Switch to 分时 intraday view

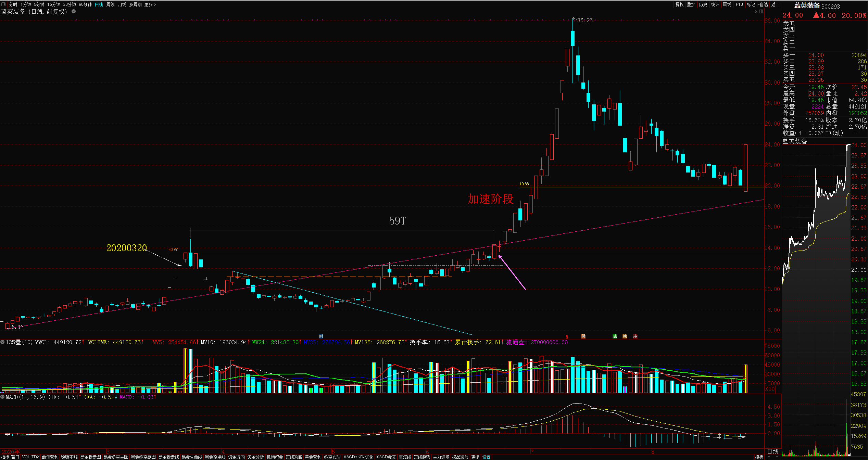(13, 4)
